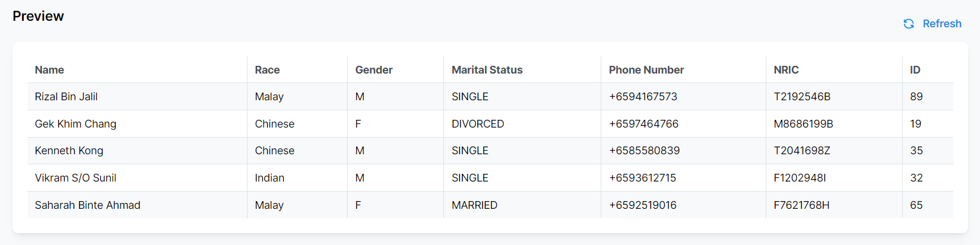Image resolution: width=980 pixels, height=245 pixels.
Task: Click the Race column header
Action: tap(267, 70)
